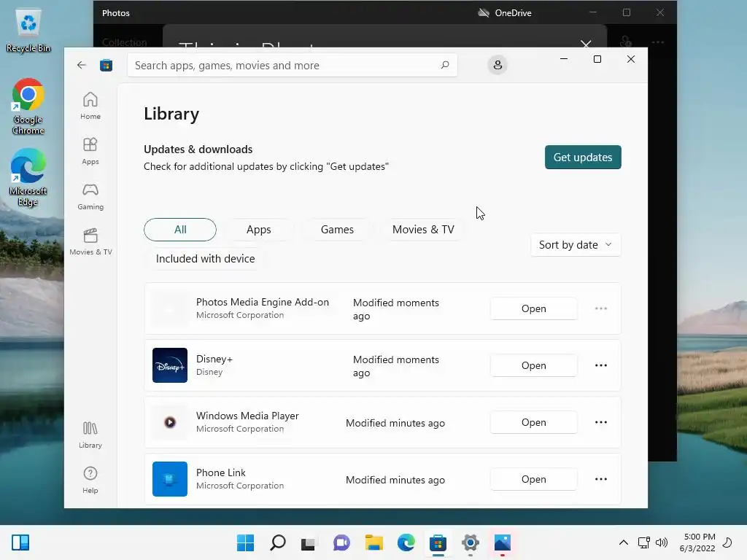
Task: Click the Library page heading
Action: pos(171,114)
